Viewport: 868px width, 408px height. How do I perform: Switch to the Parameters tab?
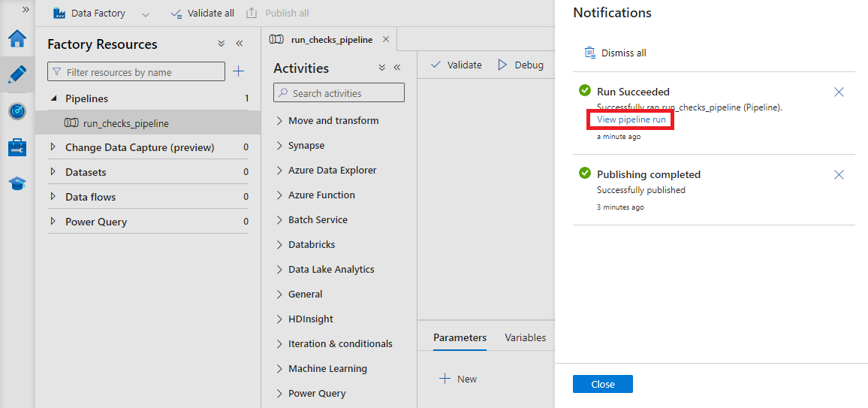tap(460, 337)
